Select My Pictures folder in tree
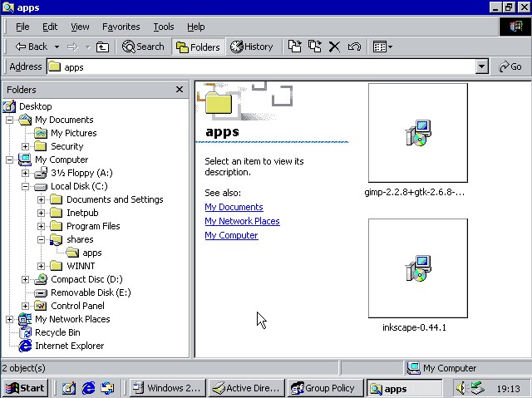Viewport: 532px width, 398px height. click(x=74, y=133)
